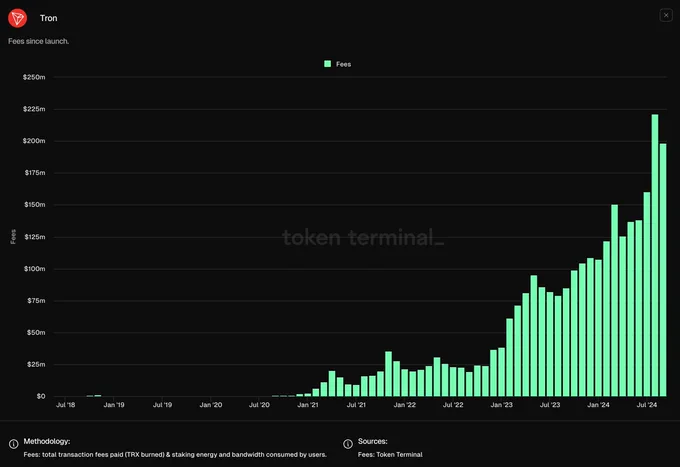Close the chart with the X button
Viewport: 680px width, 467px height.
pos(666,15)
